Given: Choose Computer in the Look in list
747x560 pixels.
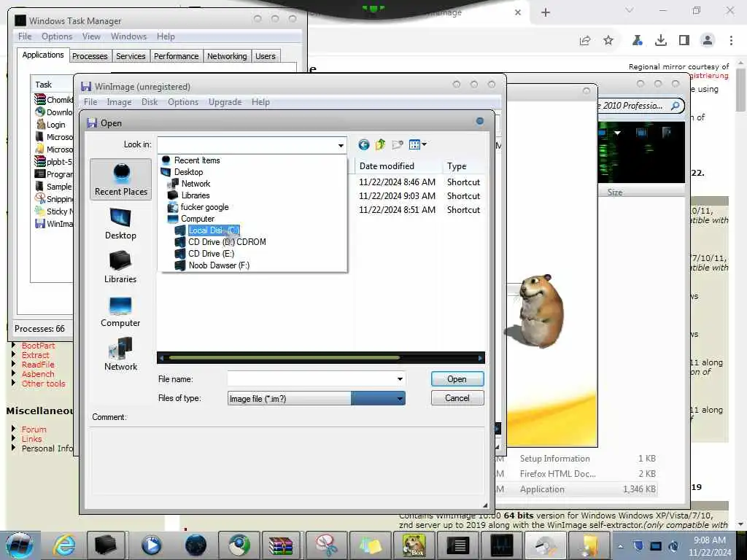Looking at the screenshot, I should [x=197, y=219].
